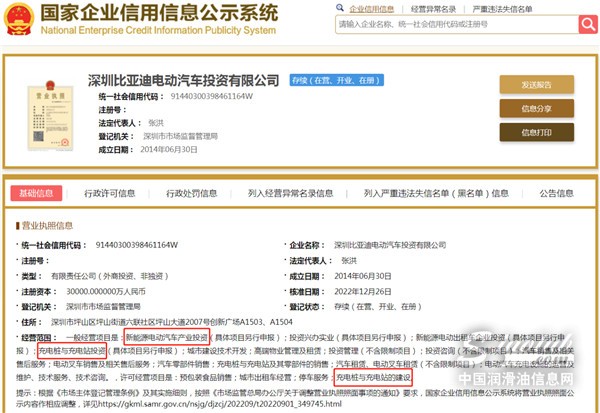Click the highlighted text 新能源电动汽车产业投资
Screen dimensions: 600x413
167,338
